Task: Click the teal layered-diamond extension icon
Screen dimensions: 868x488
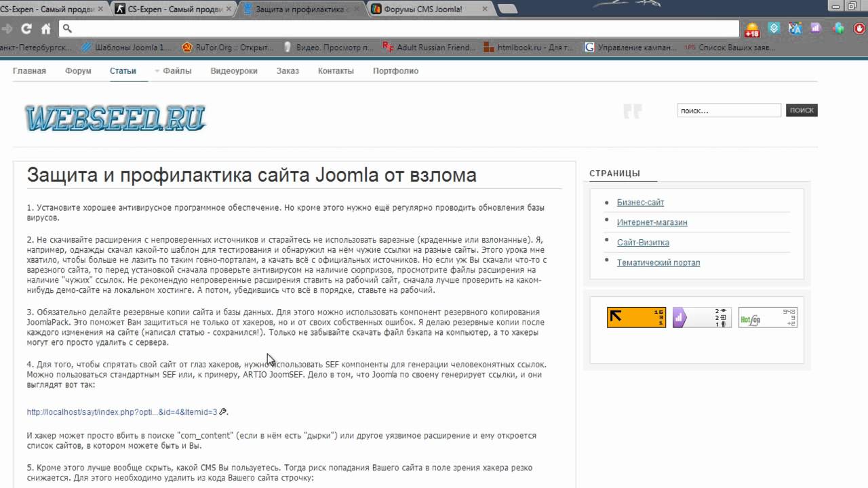Action: pyautogui.click(x=774, y=28)
